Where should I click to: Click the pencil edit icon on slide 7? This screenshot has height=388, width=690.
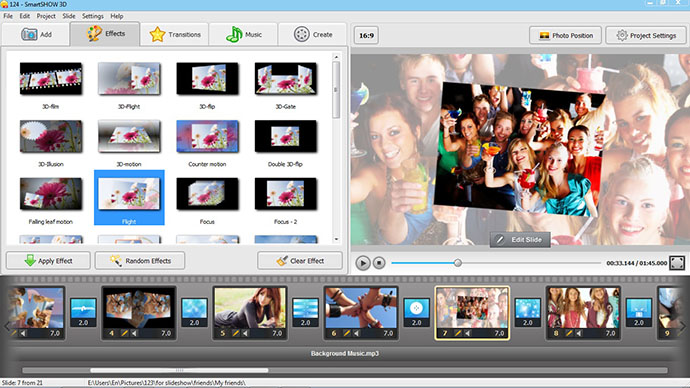tap(458, 333)
